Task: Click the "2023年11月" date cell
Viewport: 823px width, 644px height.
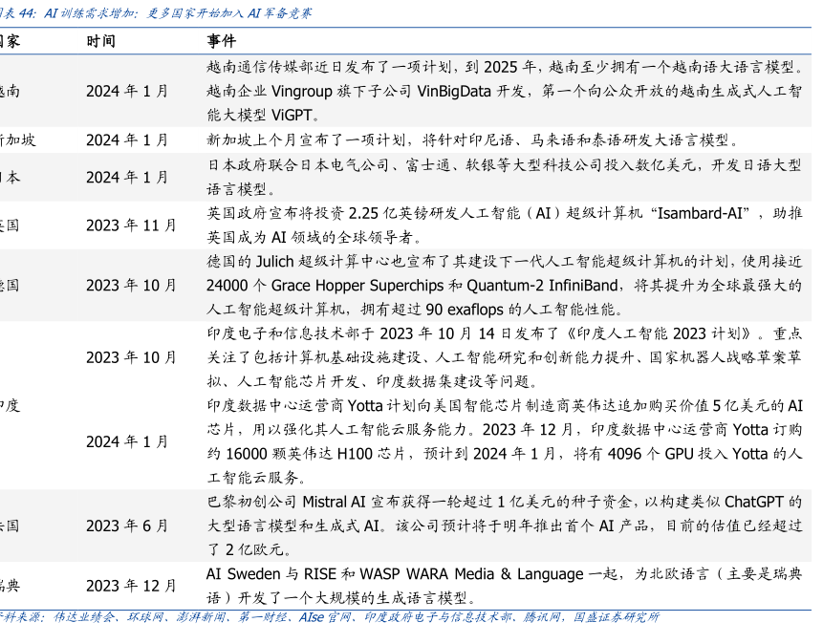Action: tap(131, 225)
